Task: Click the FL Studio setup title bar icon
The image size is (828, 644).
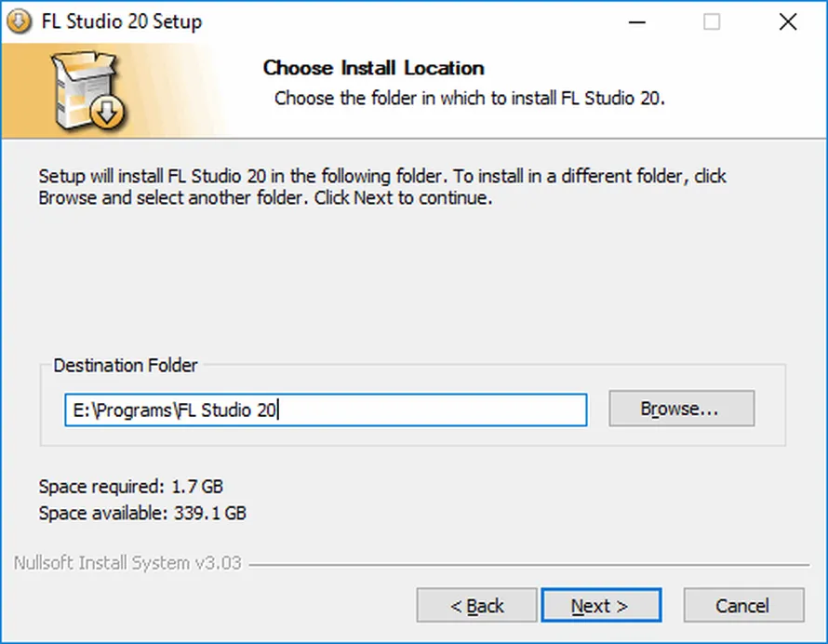Action: tap(19, 21)
